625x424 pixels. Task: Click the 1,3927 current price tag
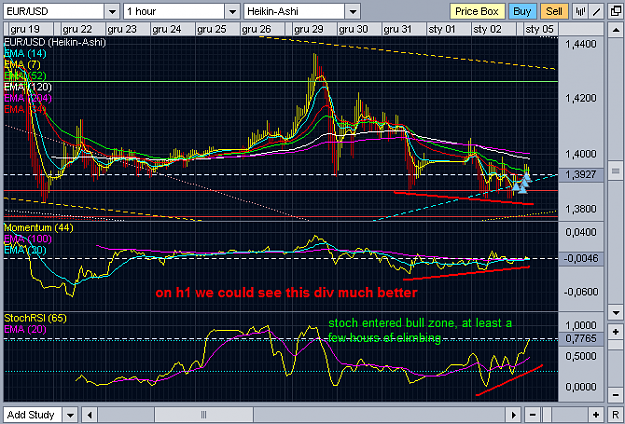580,175
